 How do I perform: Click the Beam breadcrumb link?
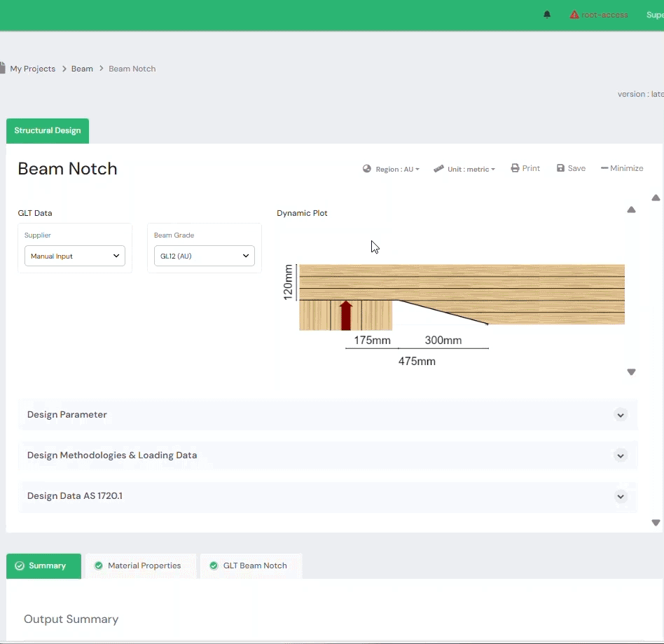[82, 69]
